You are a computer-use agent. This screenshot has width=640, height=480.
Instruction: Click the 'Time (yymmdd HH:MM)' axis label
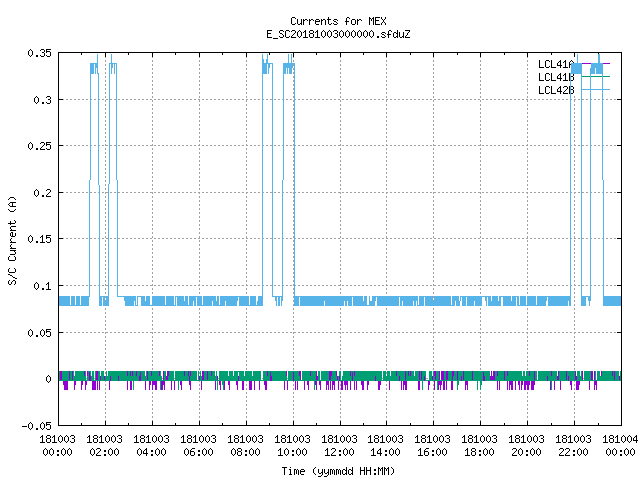tap(338, 471)
